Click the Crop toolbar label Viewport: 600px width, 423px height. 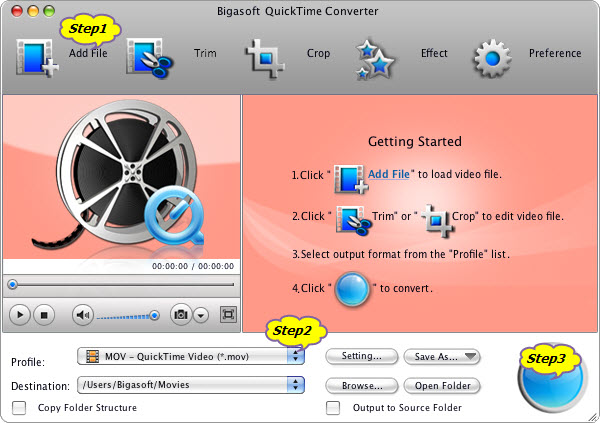[318, 53]
